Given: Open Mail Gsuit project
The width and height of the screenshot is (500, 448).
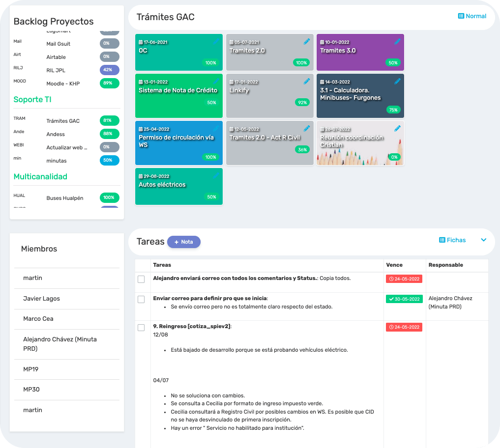Looking at the screenshot, I should pos(59,44).
